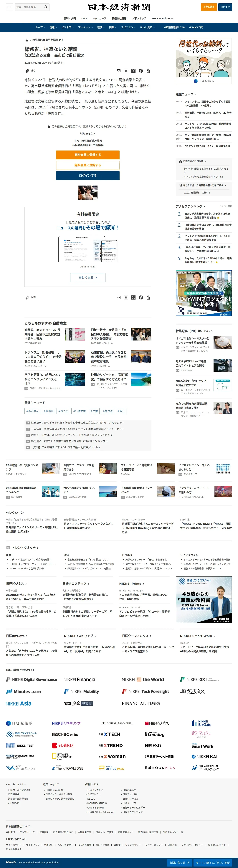Click the orange お申し込み button
Image resolution: width=238 pixels, height=868 pixels.
point(209,7)
